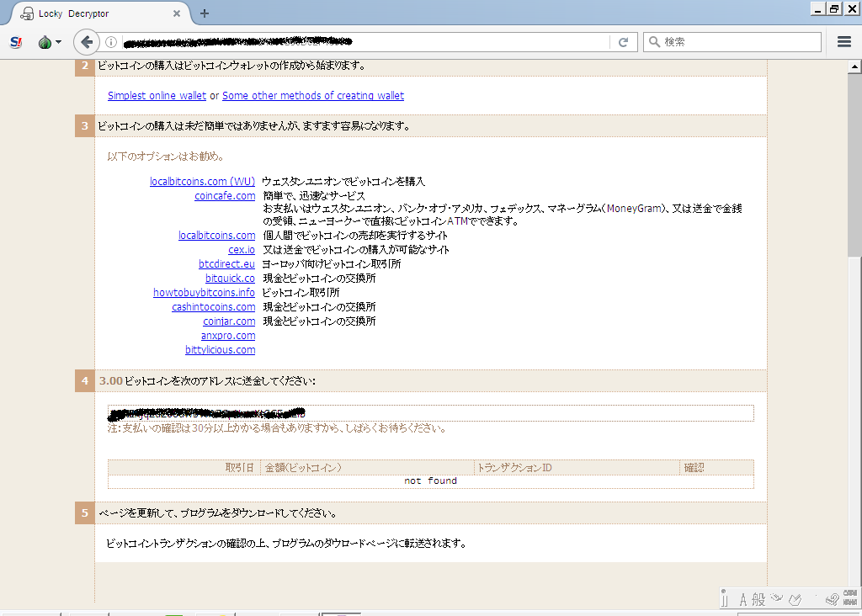Open the Tor onion dropdown arrow
The height and width of the screenshot is (616, 862).
coord(58,42)
